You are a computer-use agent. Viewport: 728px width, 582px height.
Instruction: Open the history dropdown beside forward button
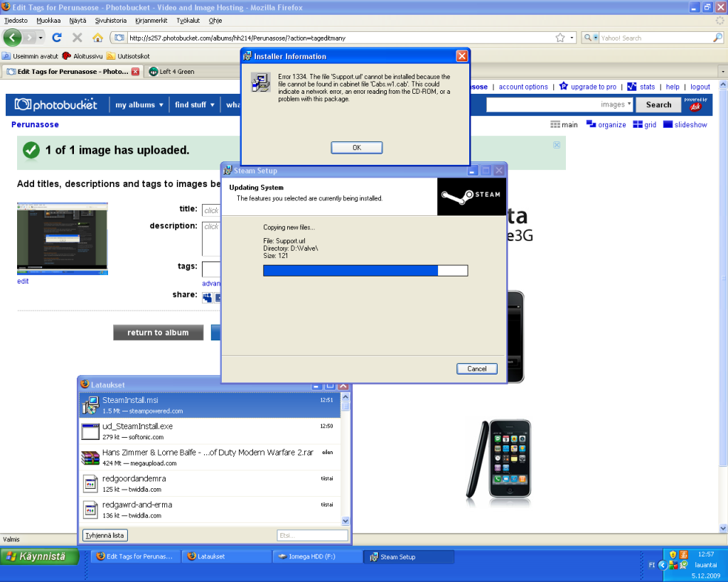41,38
